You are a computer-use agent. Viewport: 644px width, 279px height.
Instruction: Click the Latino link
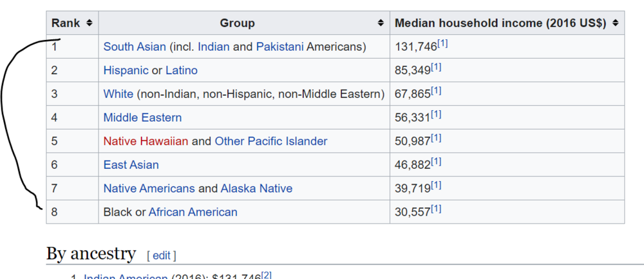(x=182, y=70)
